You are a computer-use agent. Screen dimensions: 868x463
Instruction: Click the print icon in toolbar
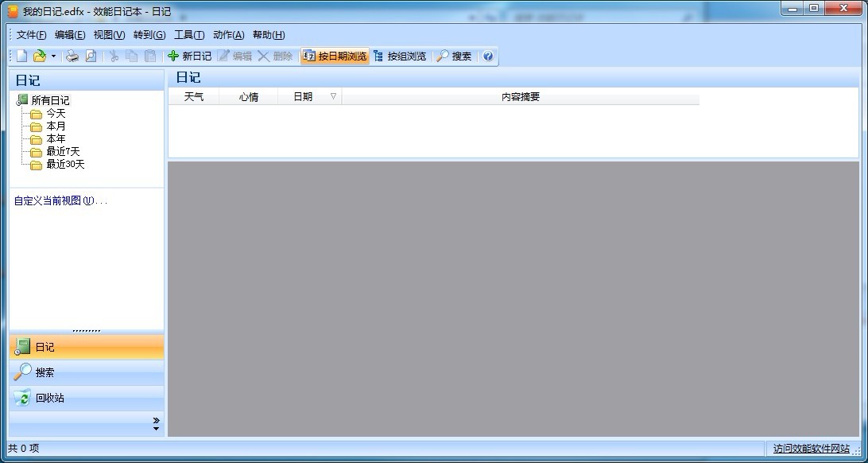72,56
